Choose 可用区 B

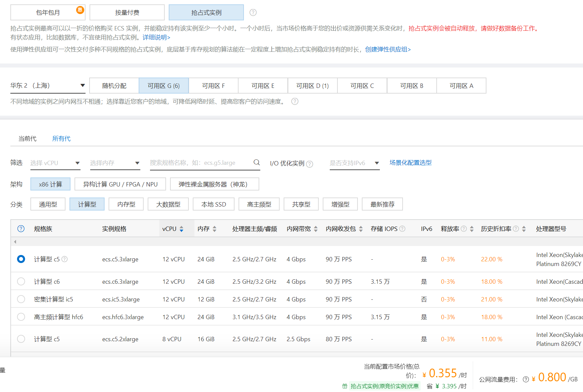tap(412, 86)
